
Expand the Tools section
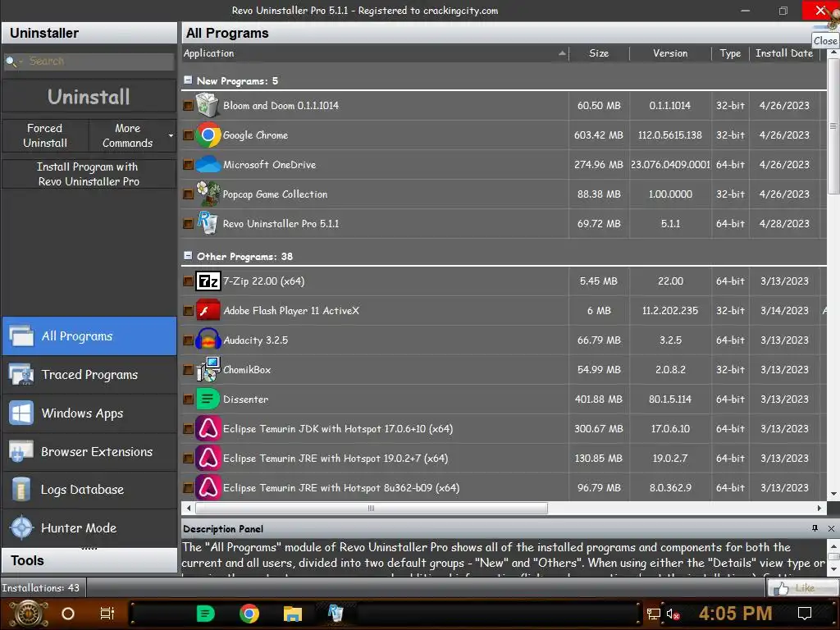coord(89,560)
